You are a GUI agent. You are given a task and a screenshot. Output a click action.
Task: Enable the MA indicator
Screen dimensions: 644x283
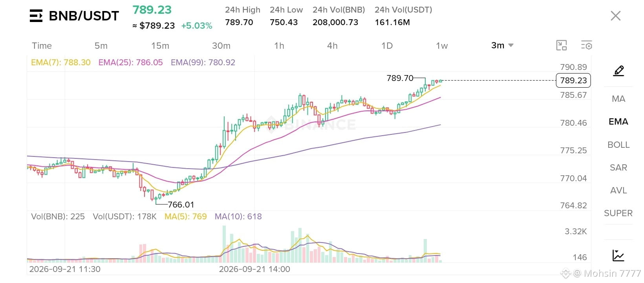618,99
